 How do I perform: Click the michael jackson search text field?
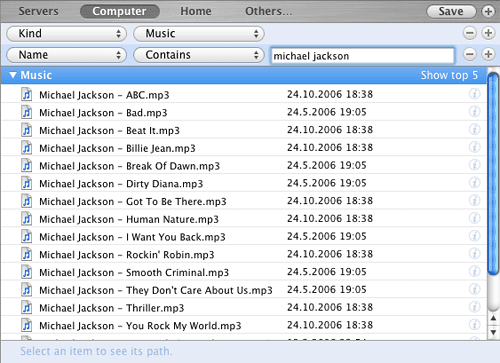[x=362, y=56]
